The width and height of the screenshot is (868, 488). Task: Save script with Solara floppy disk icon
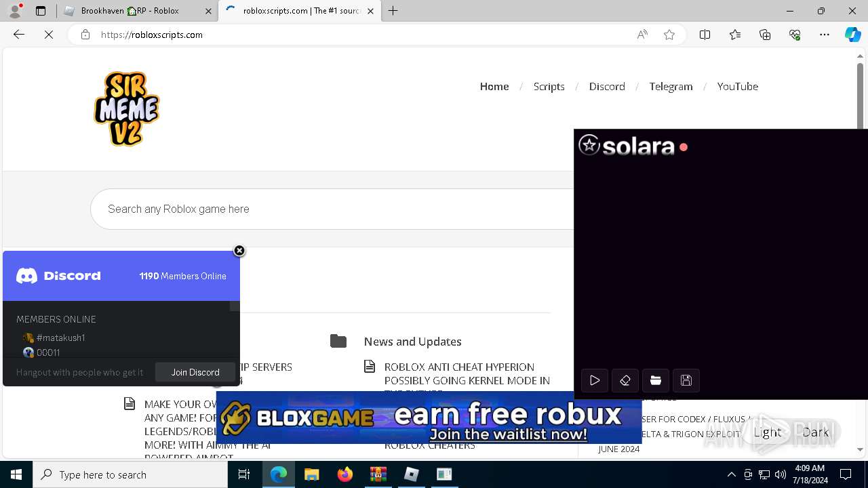686,380
